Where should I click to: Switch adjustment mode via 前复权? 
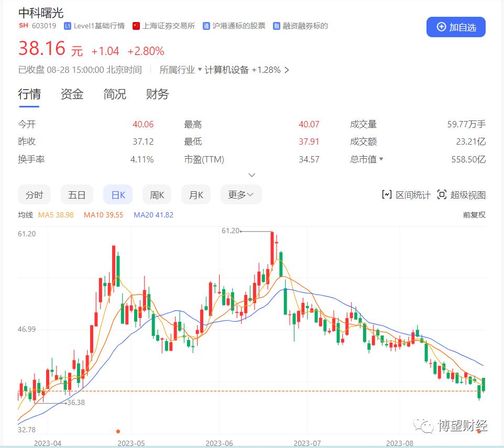click(473, 215)
